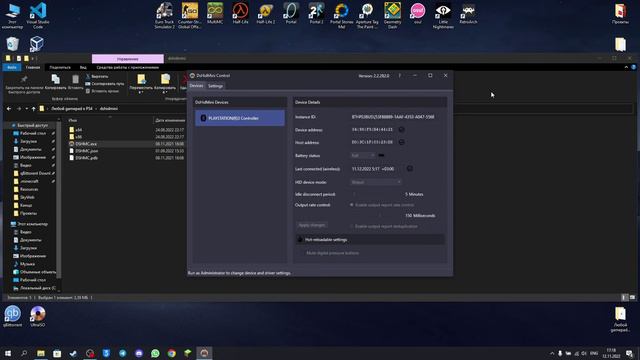Open Euro Truck Simulator 2 shortcut

point(164,16)
